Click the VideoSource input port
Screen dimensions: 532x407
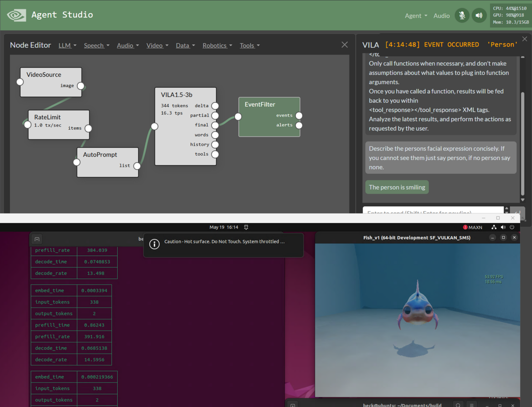point(20,82)
